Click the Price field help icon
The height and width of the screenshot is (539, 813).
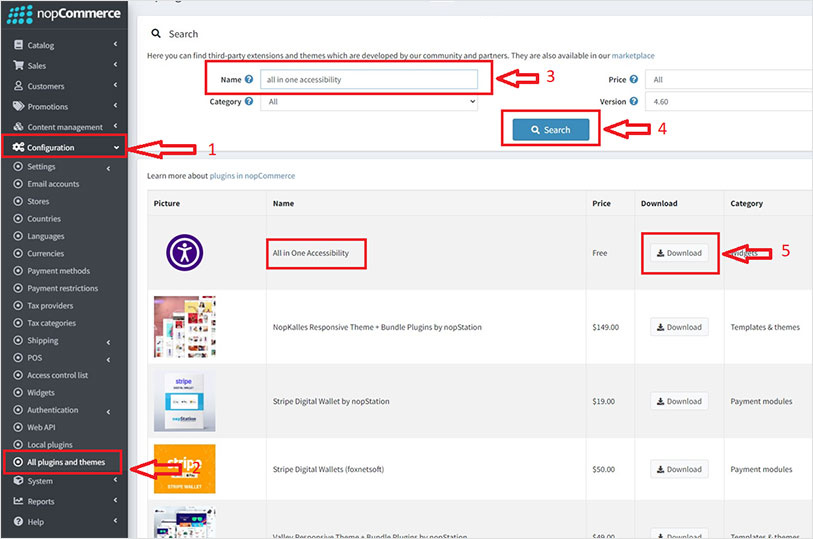point(634,79)
